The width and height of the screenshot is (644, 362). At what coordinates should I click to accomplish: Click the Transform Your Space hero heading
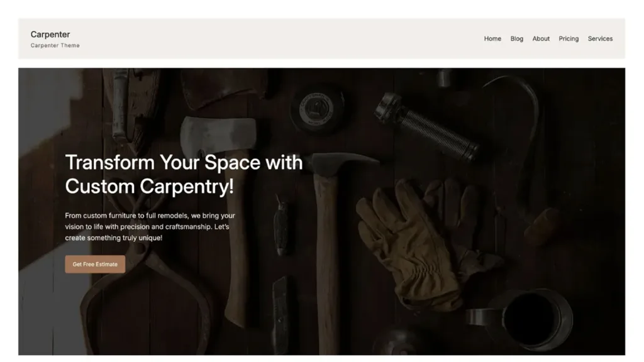184,175
